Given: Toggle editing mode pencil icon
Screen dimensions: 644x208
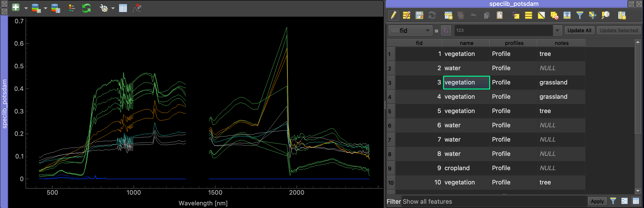Looking at the screenshot, I should click(x=393, y=15).
